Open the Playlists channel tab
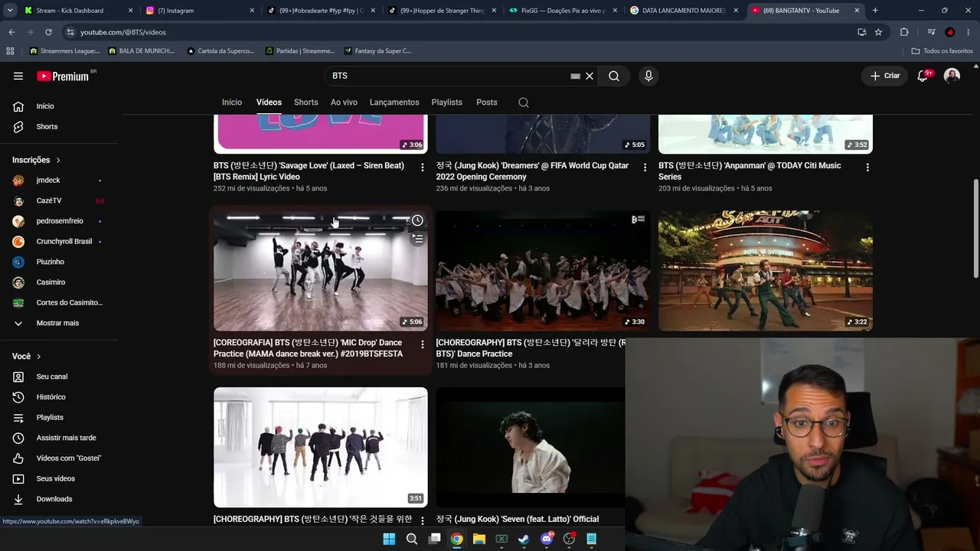This screenshot has width=980, height=551. (x=446, y=102)
